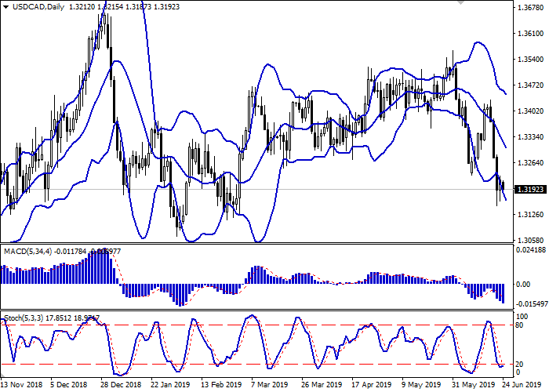Click the current price tag 1.31923
Screen dimensions: 549x392
click(526, 189)
